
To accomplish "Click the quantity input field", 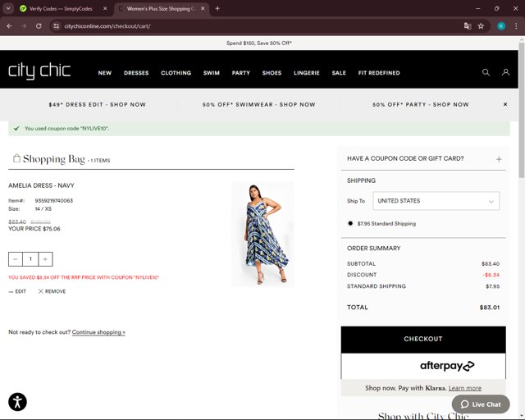I will 30,259.
